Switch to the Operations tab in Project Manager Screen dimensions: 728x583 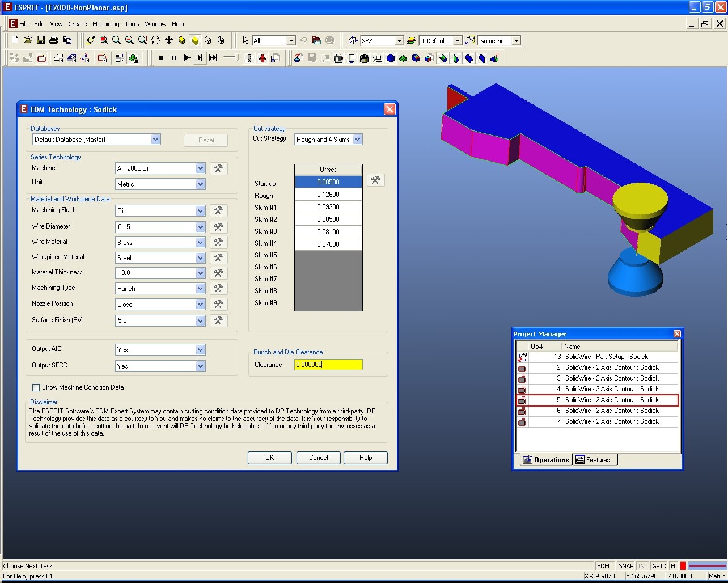click(x=546, y=460)
